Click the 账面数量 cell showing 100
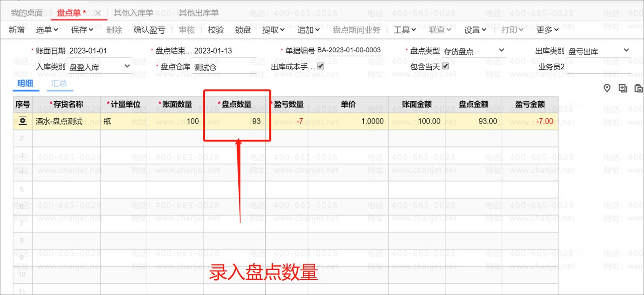The image size is (644, 295). point(175,121)
